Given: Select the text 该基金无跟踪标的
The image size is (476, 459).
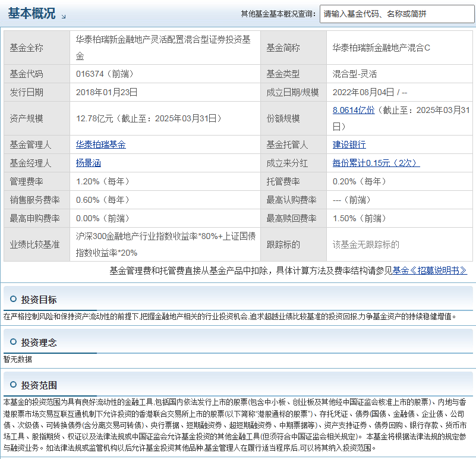Looking at the screenshot, I should (366, 244).
